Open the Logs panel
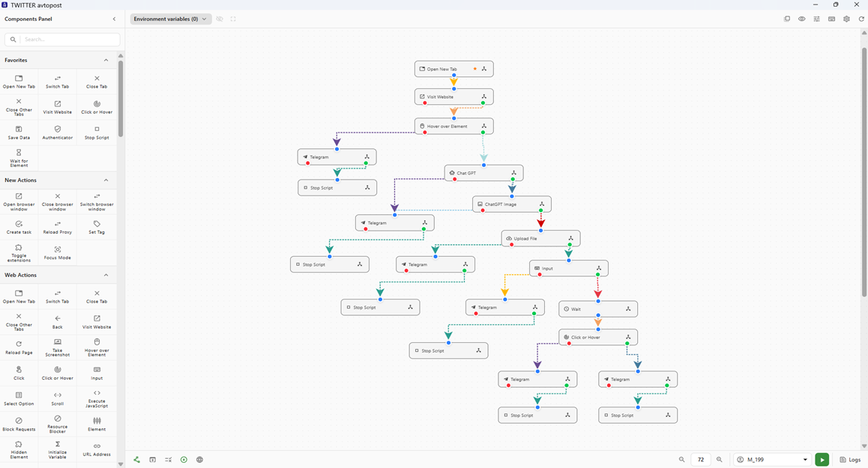Viewport: 868px width, 468px height. pos(850,460)
